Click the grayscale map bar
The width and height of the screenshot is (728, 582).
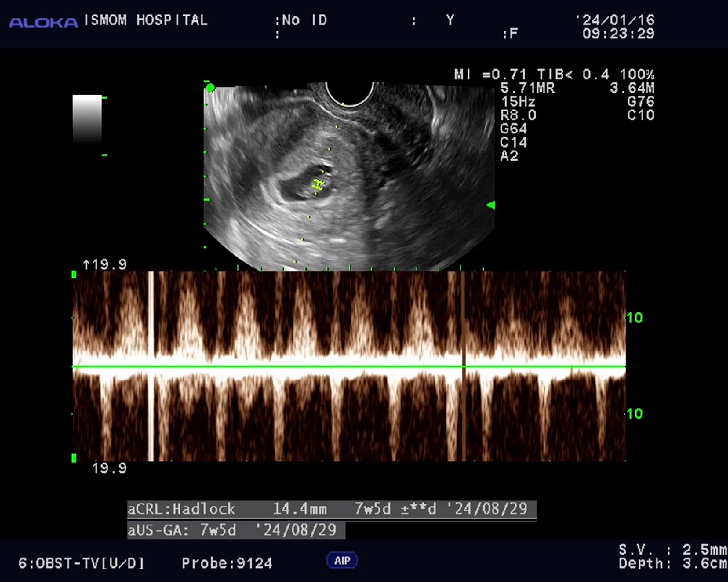[x=86, y=119]
